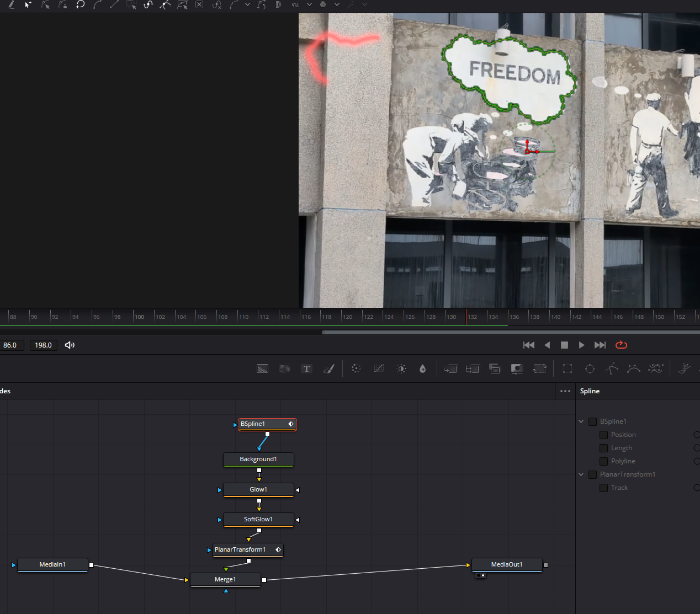Add a BSpline mask tool
Viewport: 700px width, 614px height.
click(634, 369)
